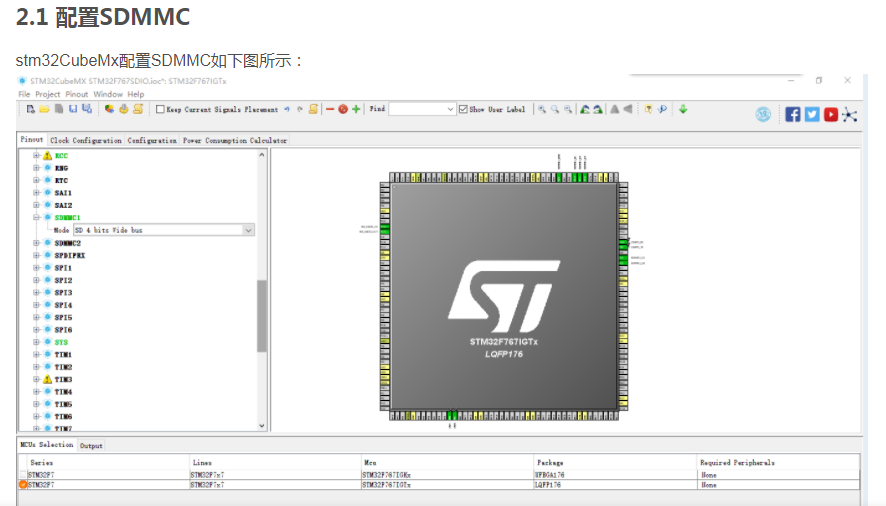Switch to Clock Configuration tab
This screenshot has height=506, width=886.
click(x=85, y=140)
